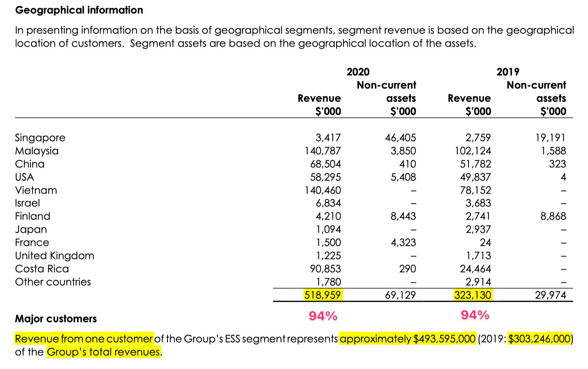Select the Malaysia revenue value 140,787

pos(323,151)
